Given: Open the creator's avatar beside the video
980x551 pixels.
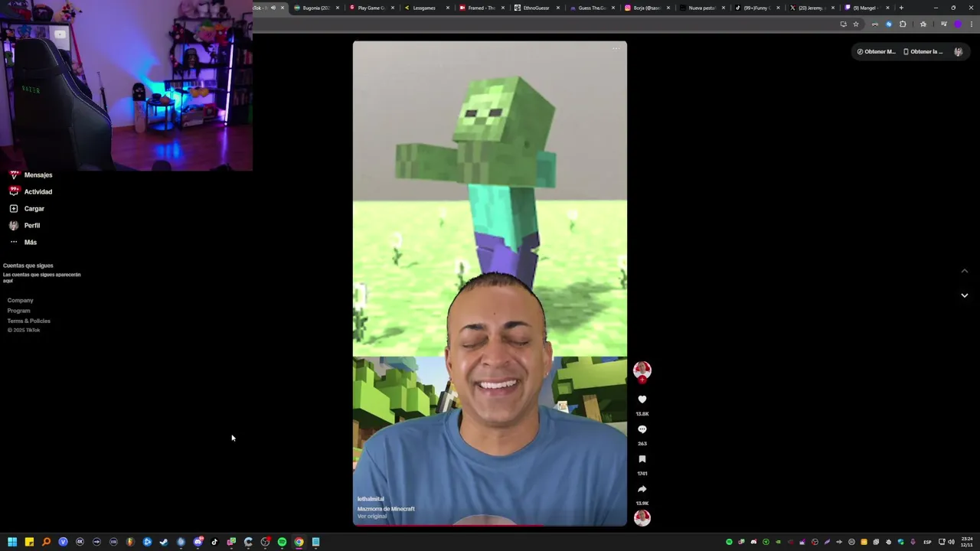Looking at the screenshot, I should point(642,370).
